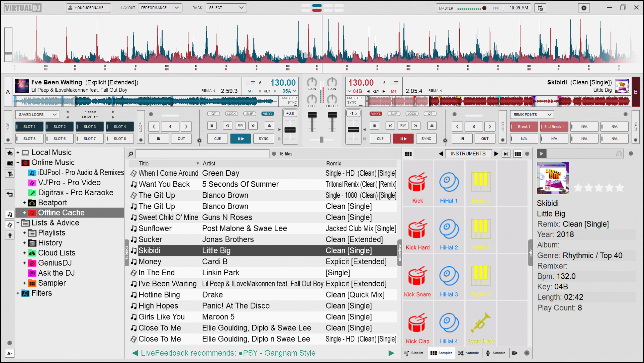Open the Saved Loops dropdown
This screenshot has height=363, width=644.
37,115
